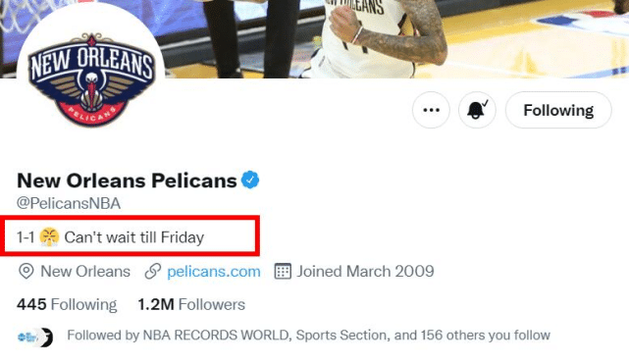629x364 pixels.
Task: Click the New Orleans location text
Action: point(85,272)
